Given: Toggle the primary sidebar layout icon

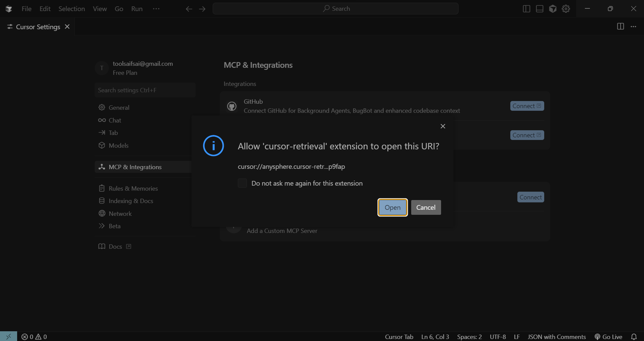Looking at the screenshot, I should coord(526,9).
